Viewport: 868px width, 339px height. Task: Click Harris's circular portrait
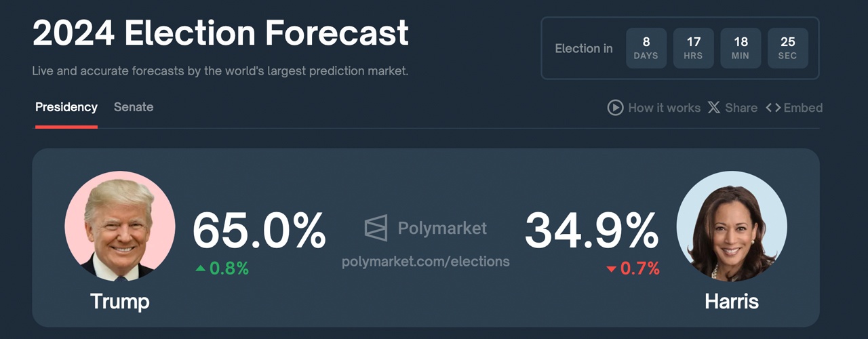coord(732,226)
